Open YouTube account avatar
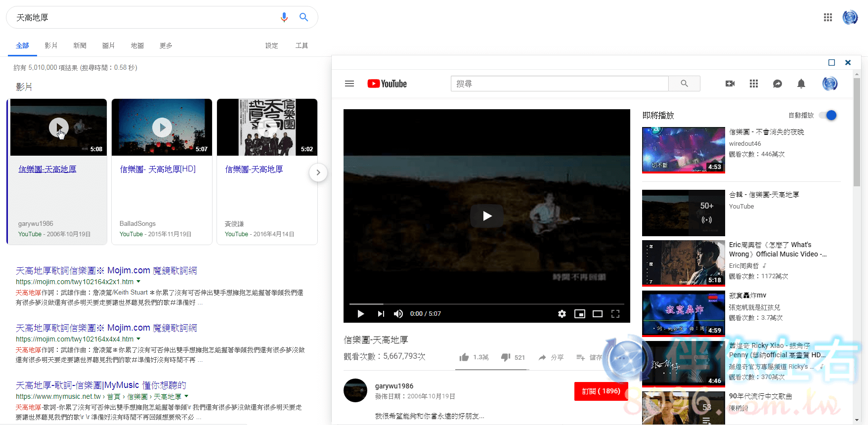Screen dimensions: 868x425 pyautogui.click(x=830, y=84)
